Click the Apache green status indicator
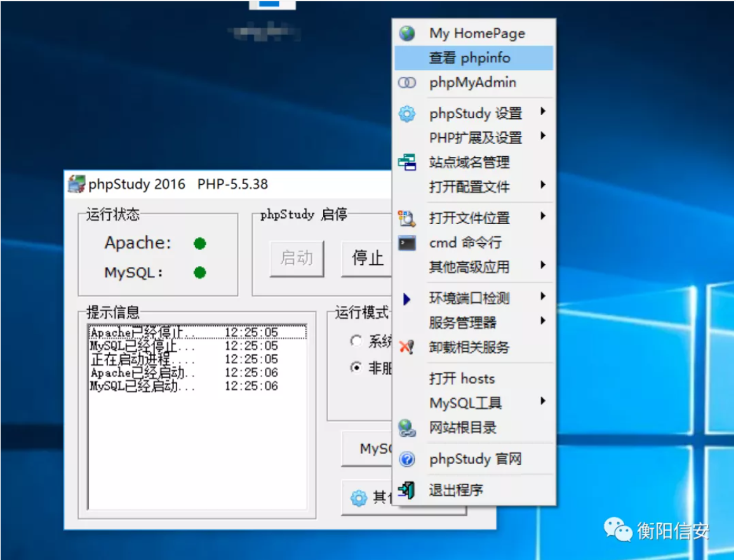This screenshot has height=560, width=736. (200, 243)
